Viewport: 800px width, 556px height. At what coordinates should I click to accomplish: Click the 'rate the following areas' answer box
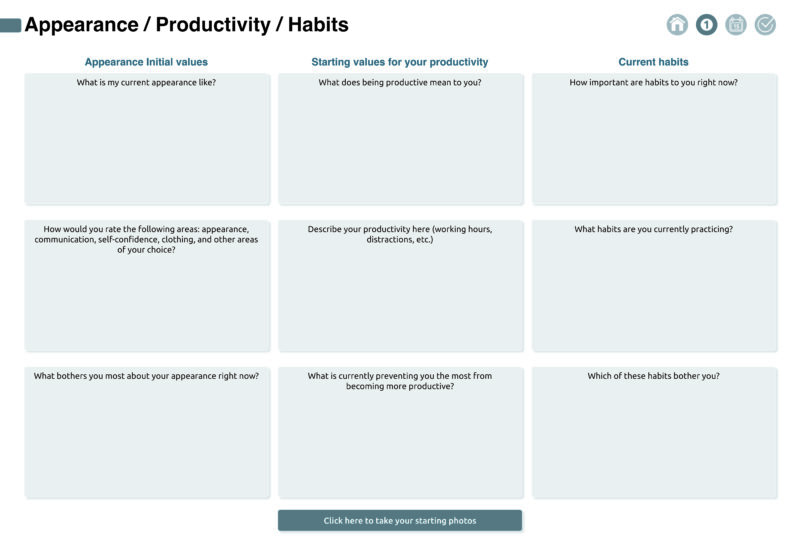pyautogui.click(x=147, y=300)
